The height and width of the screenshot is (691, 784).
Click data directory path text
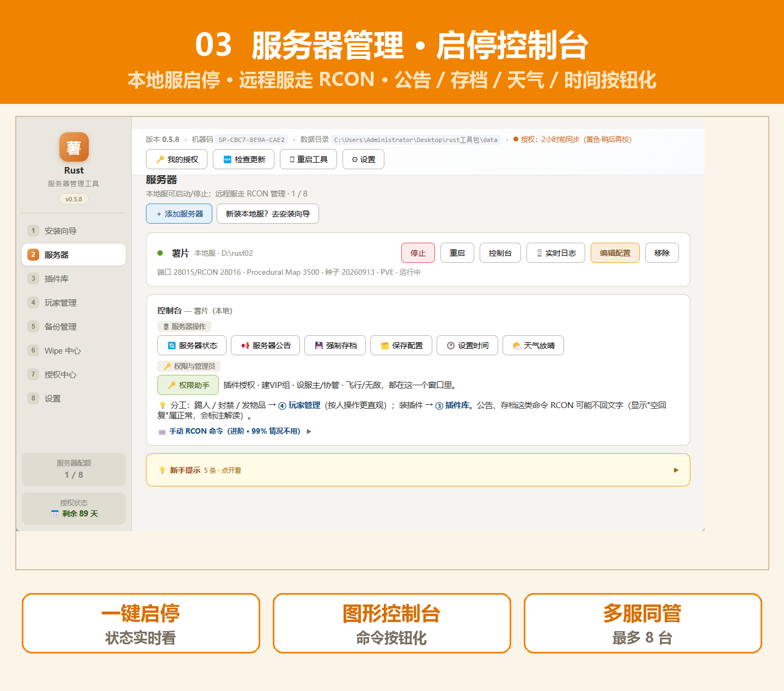416,140
